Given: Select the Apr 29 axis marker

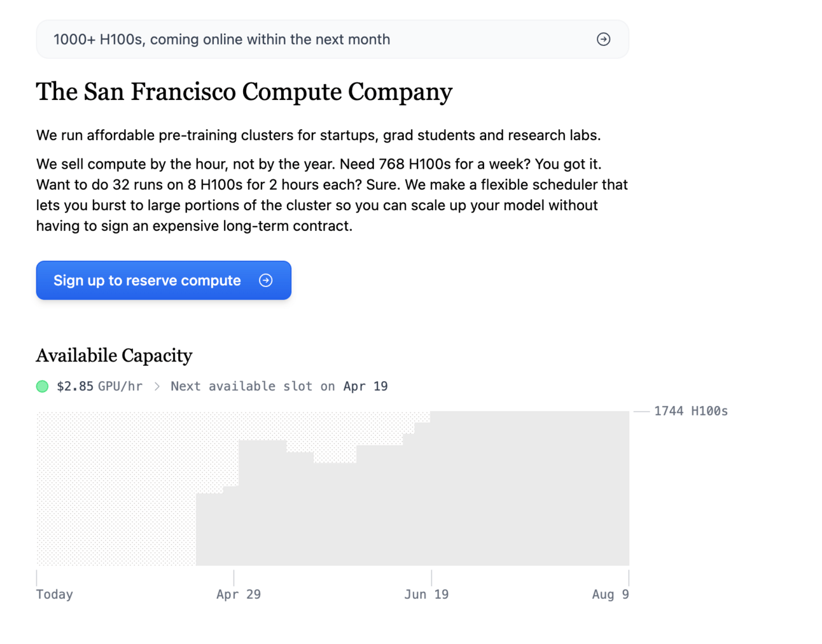Looking at the screenshot, I should pos(239,594).
